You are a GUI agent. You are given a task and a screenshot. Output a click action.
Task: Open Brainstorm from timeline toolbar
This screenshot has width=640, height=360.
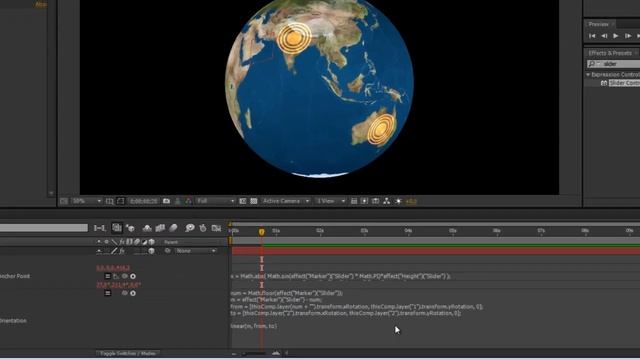click(190, 228)
